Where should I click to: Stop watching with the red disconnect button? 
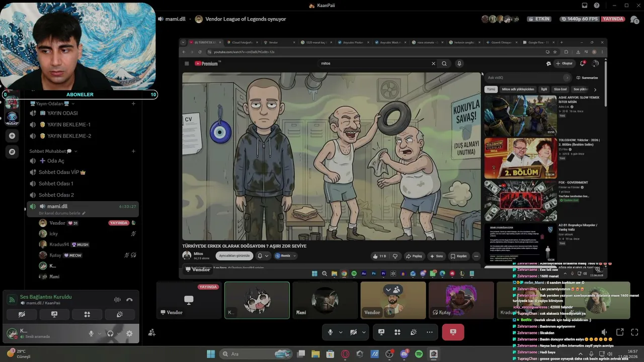pyautogui.click(x=453, y=332)
